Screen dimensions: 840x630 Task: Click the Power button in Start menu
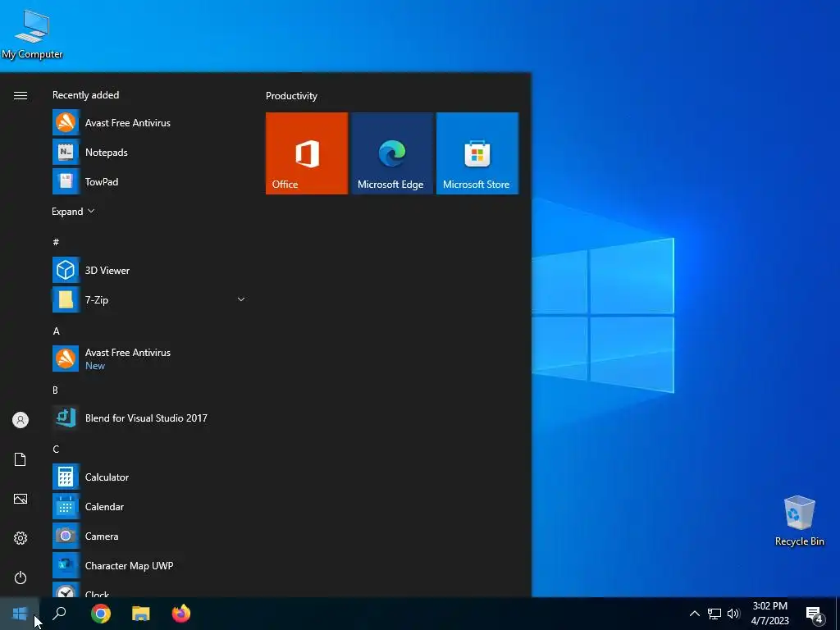coord(21,577)
